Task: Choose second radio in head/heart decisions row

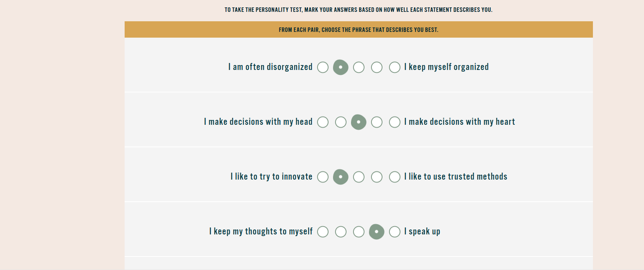Action: pos(341,122)
